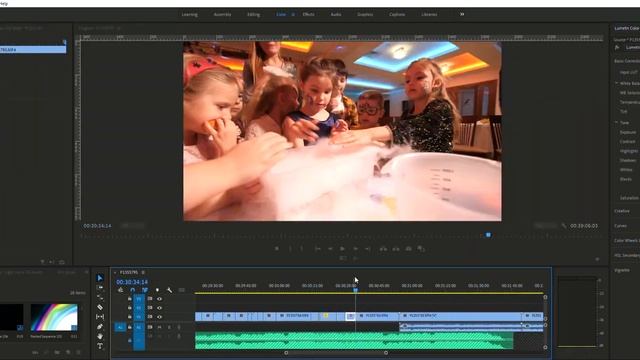This screenshot has height=360, width=640.
Task: Click Lift button in Program monitor
Action: (x=383, y=249)
